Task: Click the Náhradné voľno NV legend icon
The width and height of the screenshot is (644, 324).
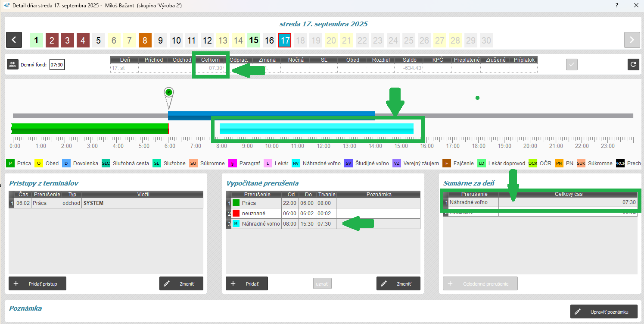Action: click(x=296, y=164)
